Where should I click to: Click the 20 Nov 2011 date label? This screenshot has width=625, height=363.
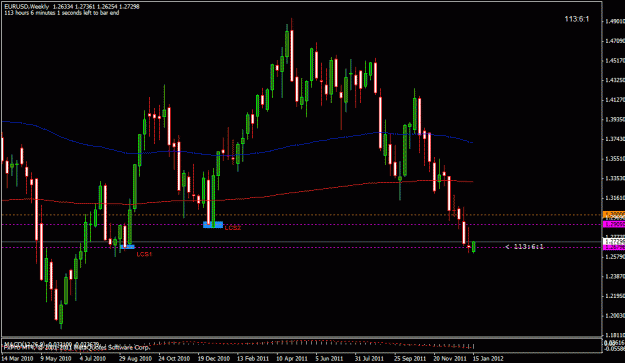(x=450, y=358)
